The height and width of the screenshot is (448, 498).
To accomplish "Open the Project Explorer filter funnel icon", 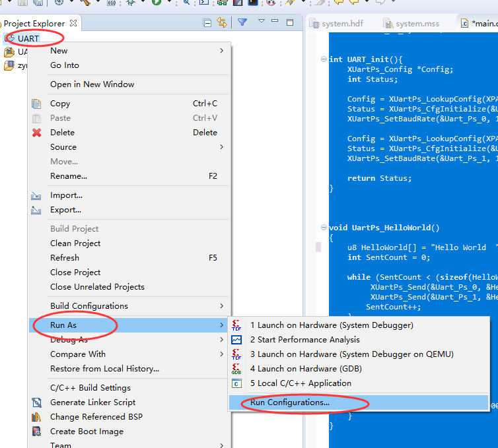I will (x=242, y=22).
